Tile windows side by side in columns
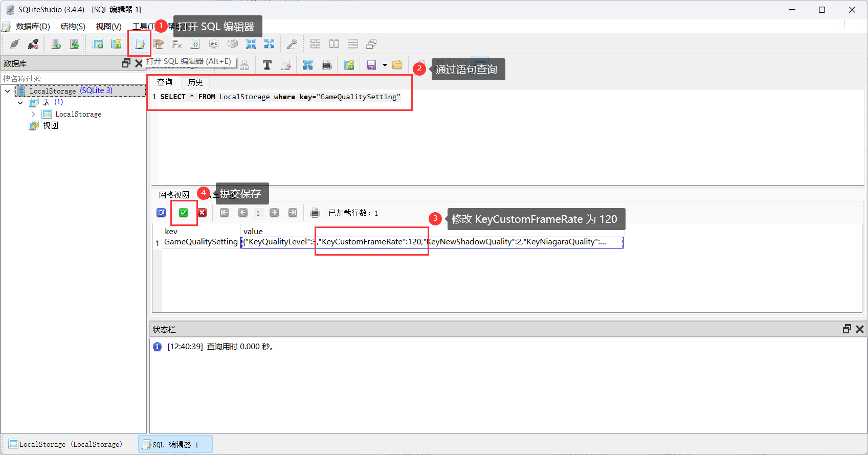 click(x=334, y=44)
